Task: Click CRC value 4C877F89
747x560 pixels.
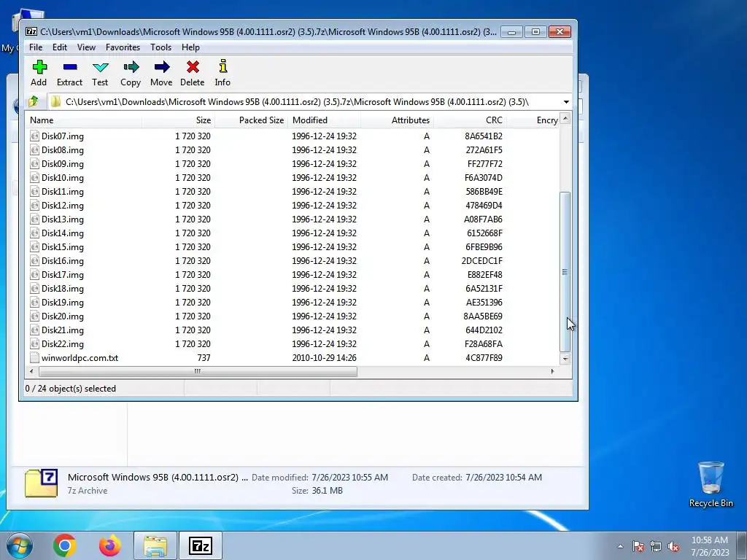Action: tap(484, 357)
